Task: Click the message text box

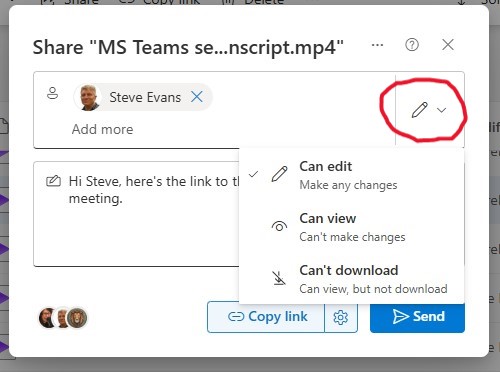Action: tap(136, 214)
